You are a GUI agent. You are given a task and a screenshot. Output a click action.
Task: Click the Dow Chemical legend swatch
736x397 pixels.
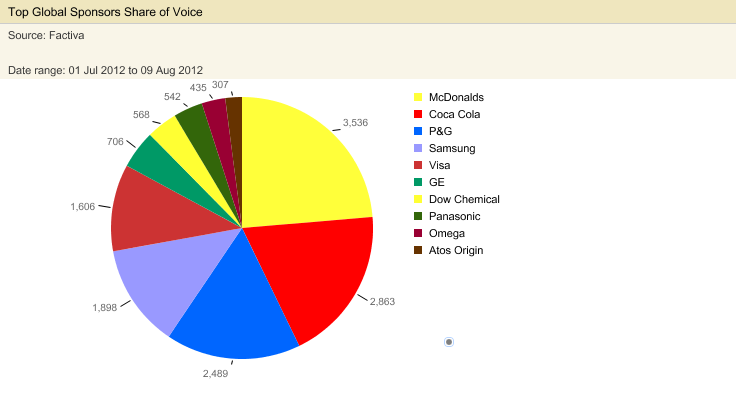click(418, 199)
